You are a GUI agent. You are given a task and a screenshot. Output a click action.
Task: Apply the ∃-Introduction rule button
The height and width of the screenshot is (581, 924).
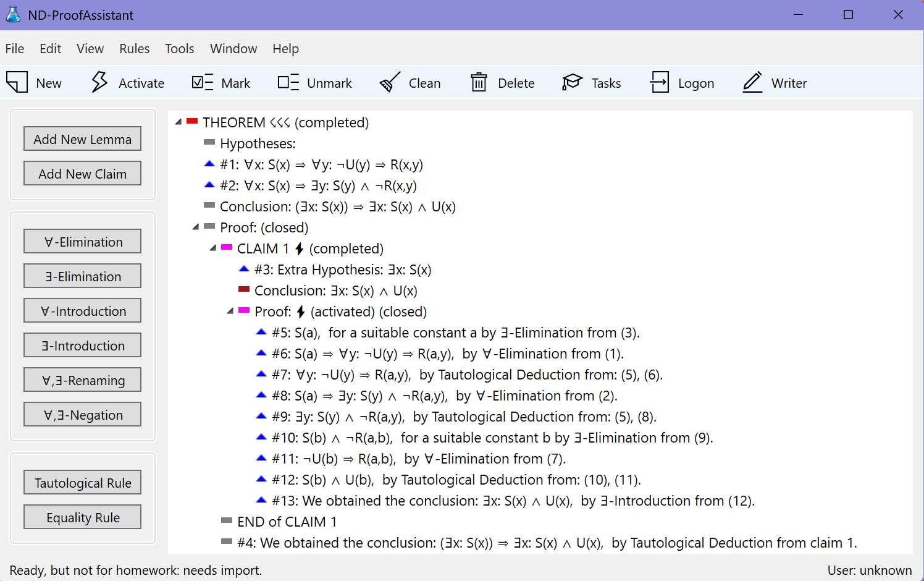(83, 346)
